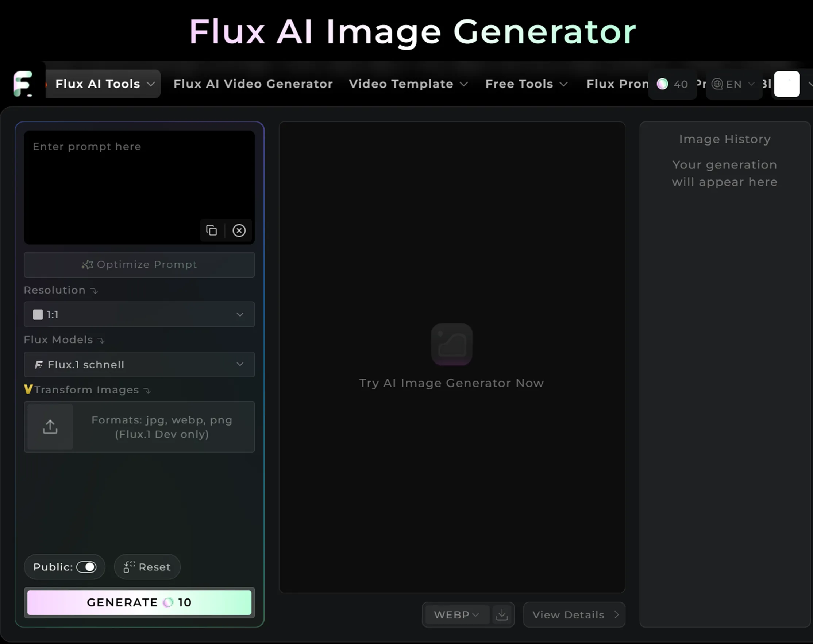
Task: Click the image upload icon under Transform Images
Action: [50, 427]
